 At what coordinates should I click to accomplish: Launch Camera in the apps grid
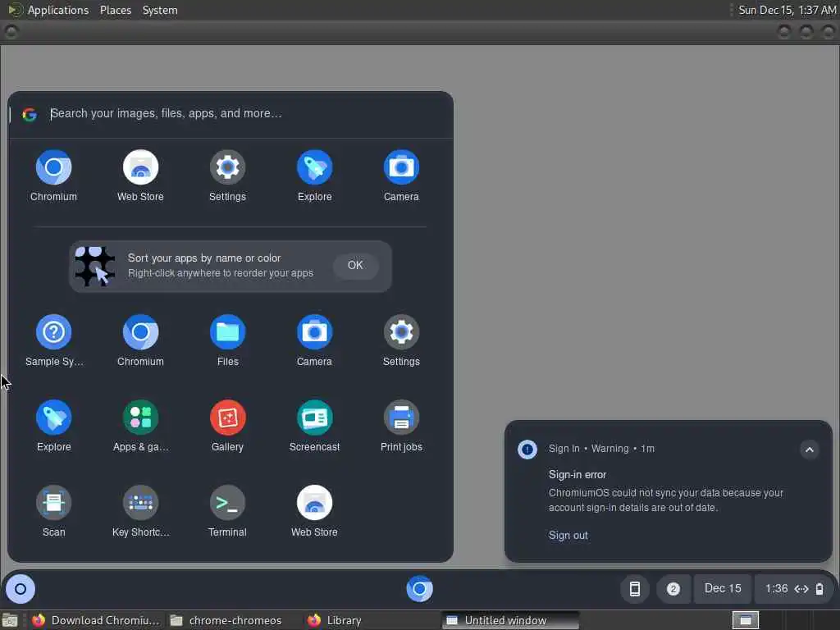point(314,340)
